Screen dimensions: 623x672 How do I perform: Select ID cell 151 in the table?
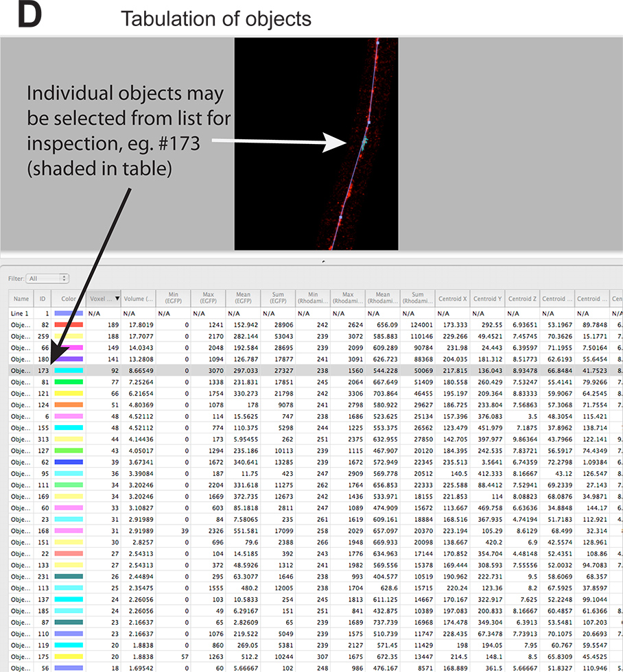[43, 542]
